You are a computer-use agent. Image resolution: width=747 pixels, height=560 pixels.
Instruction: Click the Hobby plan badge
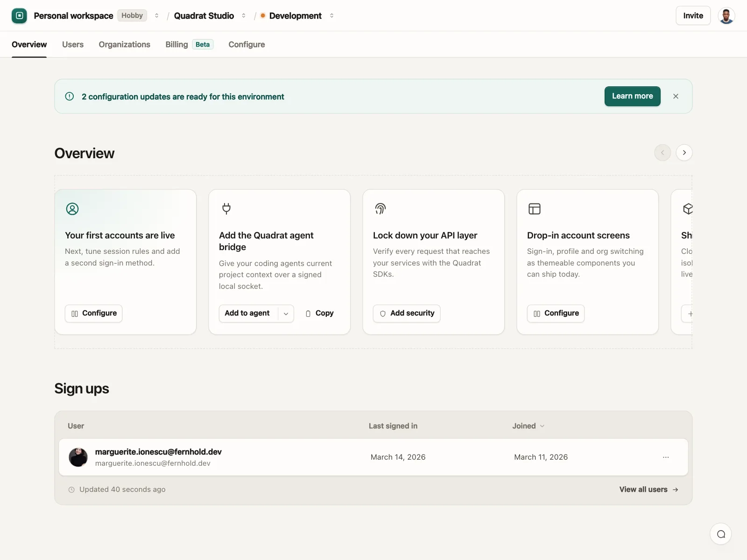[x=132, y=15]
